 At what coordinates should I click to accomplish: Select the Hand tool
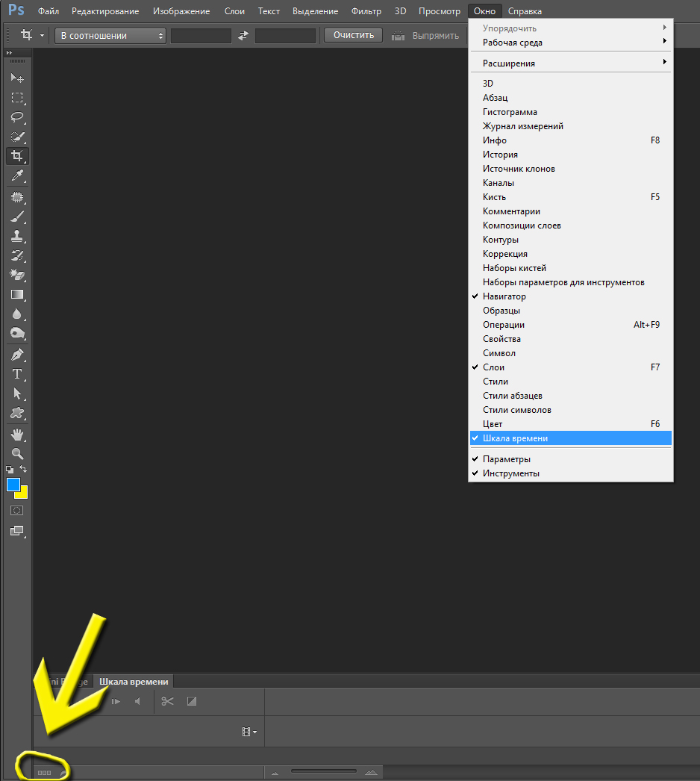point(17,435)
